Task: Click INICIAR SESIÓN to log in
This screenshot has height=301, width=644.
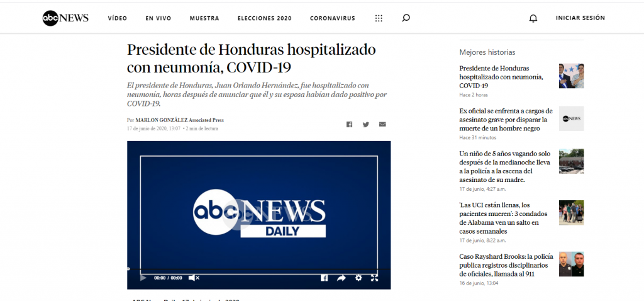Action: pos(580,18)
